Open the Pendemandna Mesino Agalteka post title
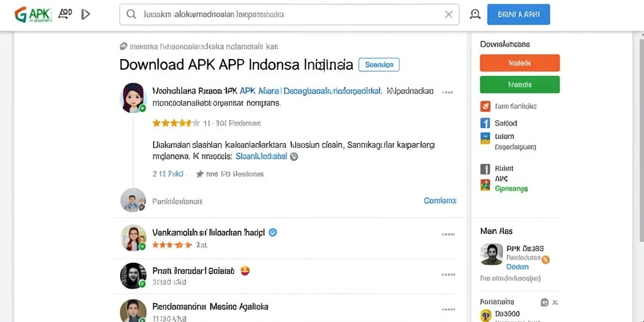This screenshot has width=644, height=322. coord(210,306)
